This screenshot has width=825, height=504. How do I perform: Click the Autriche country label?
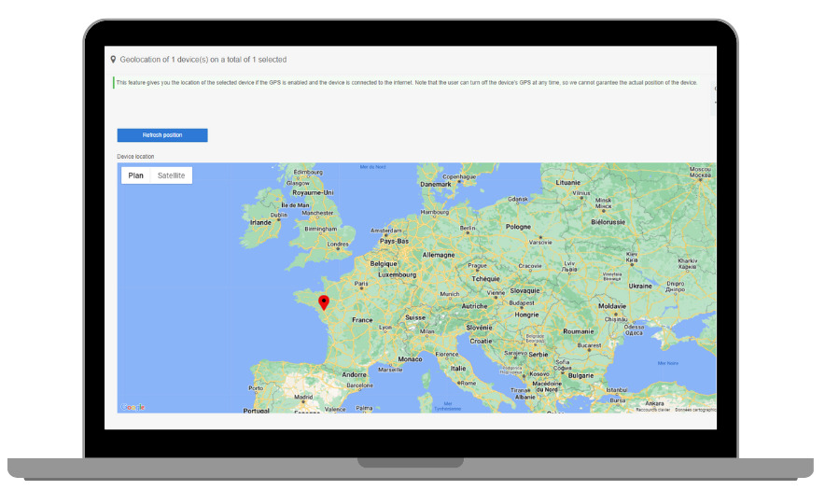475,306
